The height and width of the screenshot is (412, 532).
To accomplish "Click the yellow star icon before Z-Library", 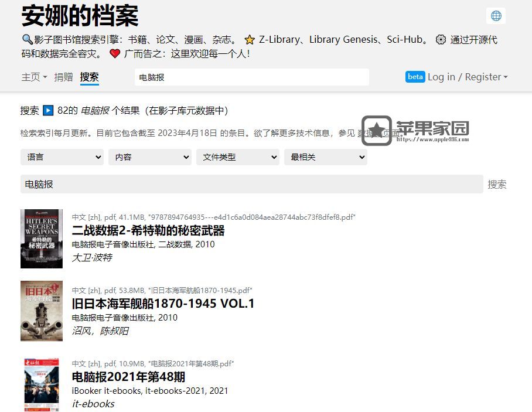I will coord(250,40).
